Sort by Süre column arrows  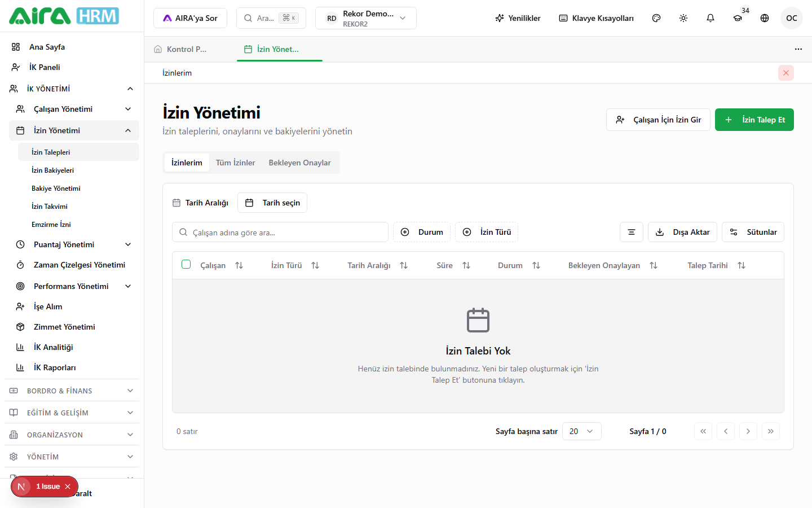point(466,265)
